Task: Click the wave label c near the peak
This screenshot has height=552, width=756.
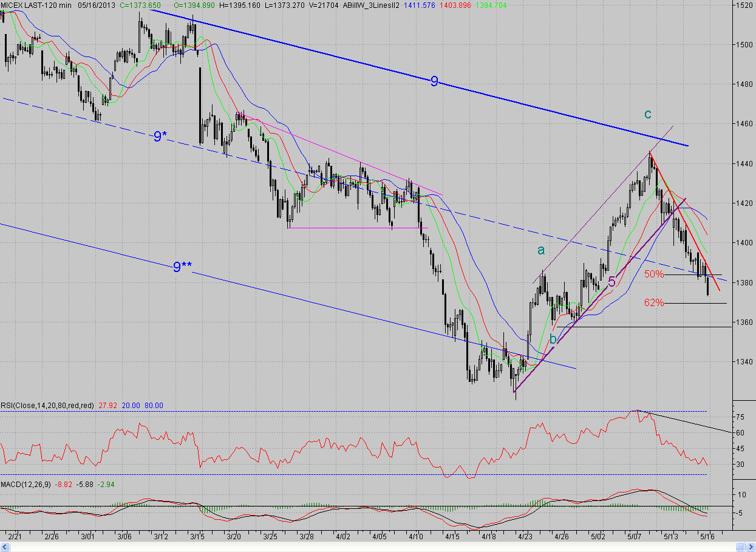Action: click(x=648, y=114)
